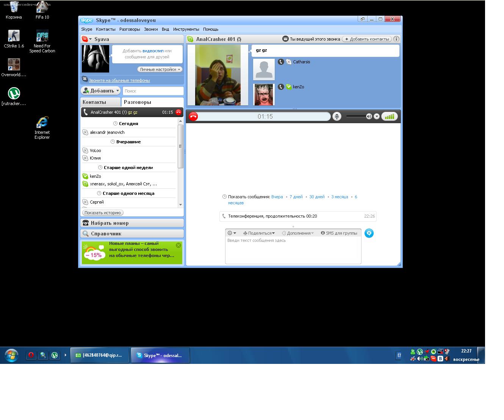
Task: Select Need For Speed Carbon shortcut
Action: click(x=42, y=41)
